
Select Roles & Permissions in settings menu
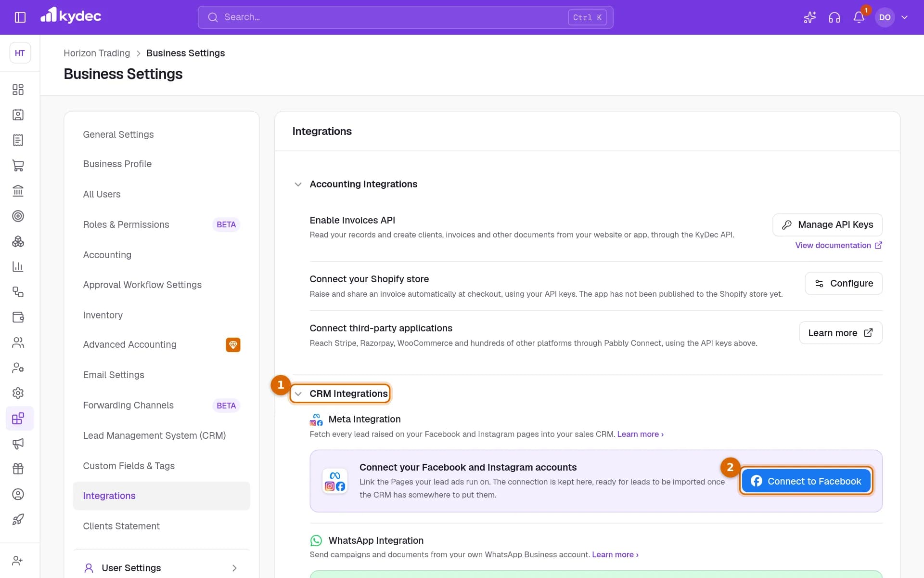(162, 225)
